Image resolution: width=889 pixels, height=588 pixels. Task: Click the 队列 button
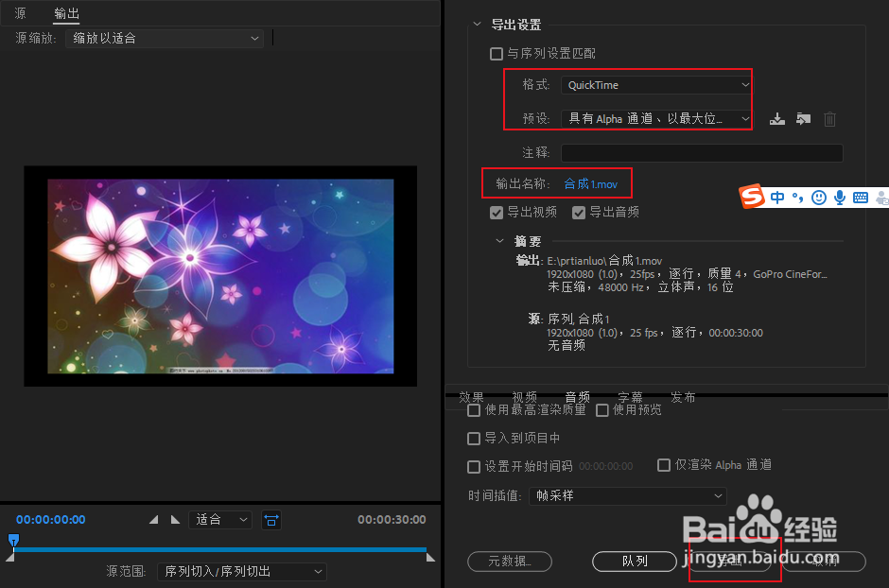click(635, 561)
